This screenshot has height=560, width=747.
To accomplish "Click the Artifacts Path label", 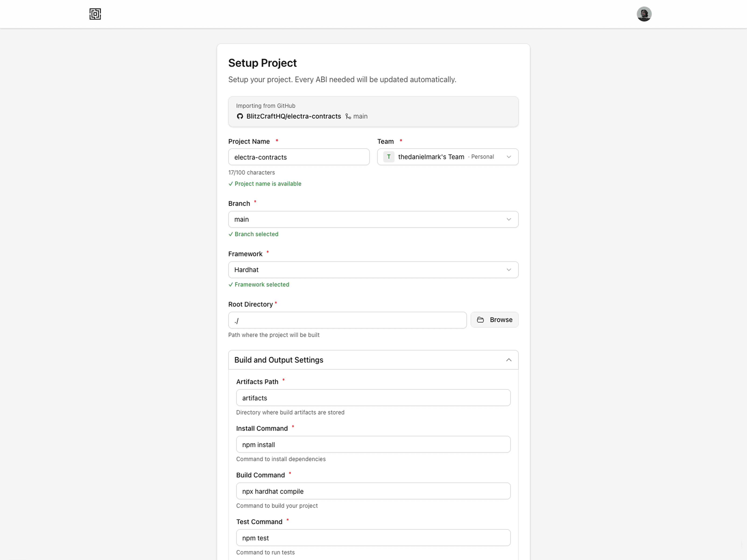I will tap(257, 381).
